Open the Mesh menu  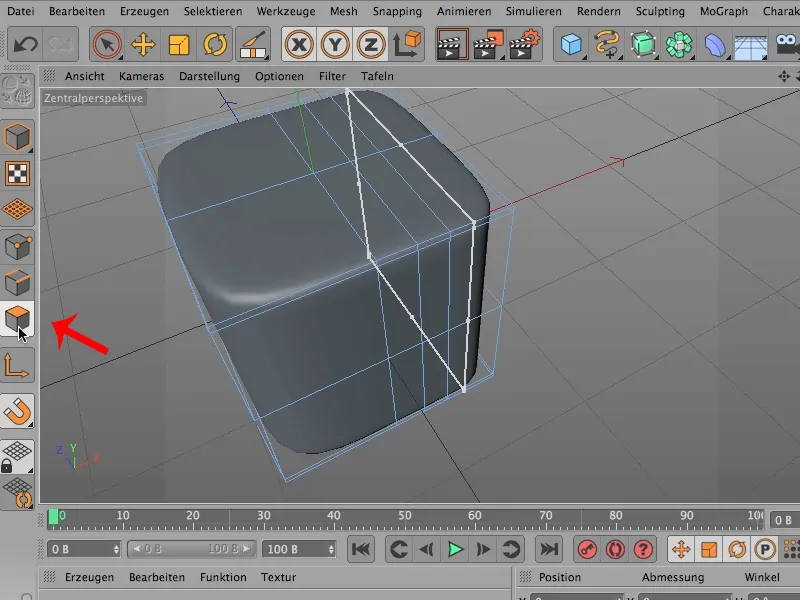click(343, 11)
